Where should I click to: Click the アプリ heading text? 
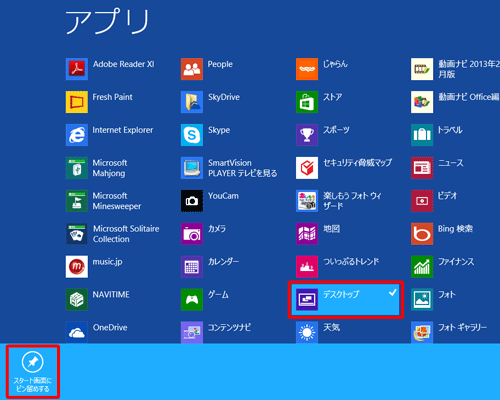[107, 21]
